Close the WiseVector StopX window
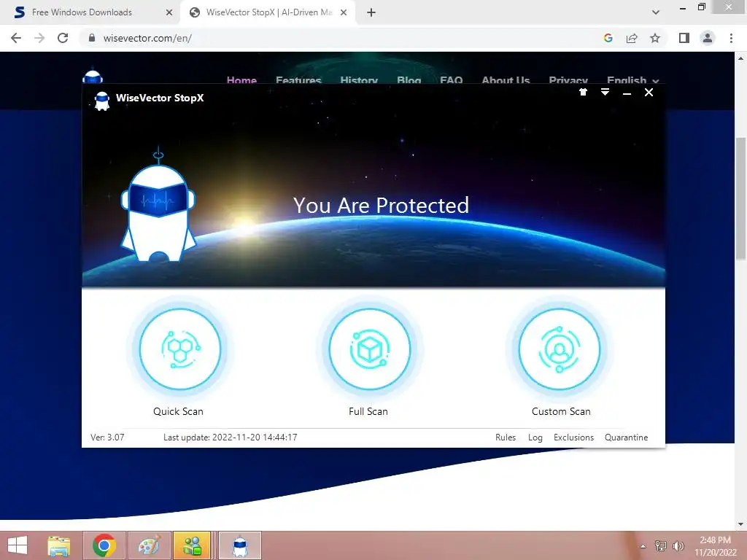The image size is (747, 560). click(x=649, y=93)
